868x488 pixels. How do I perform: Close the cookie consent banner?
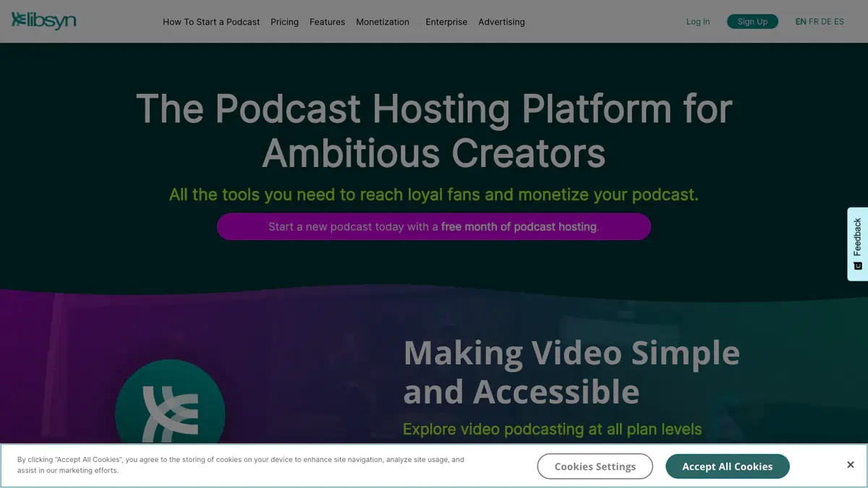[851, 465]
